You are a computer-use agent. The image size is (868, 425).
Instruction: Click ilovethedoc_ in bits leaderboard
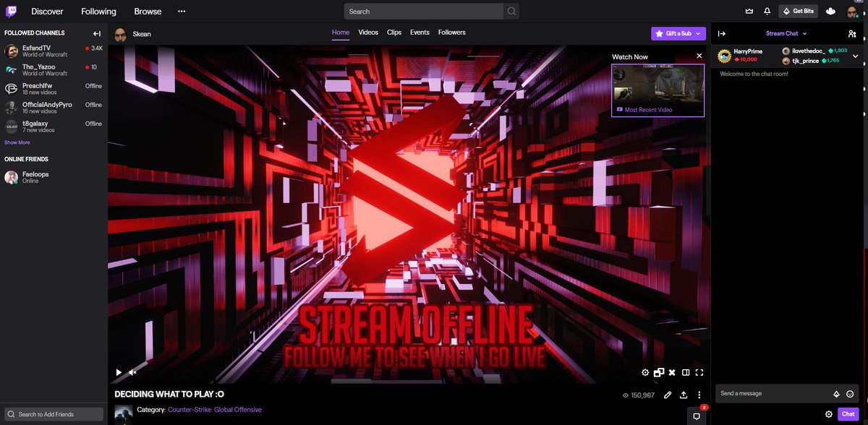[809, 51]
